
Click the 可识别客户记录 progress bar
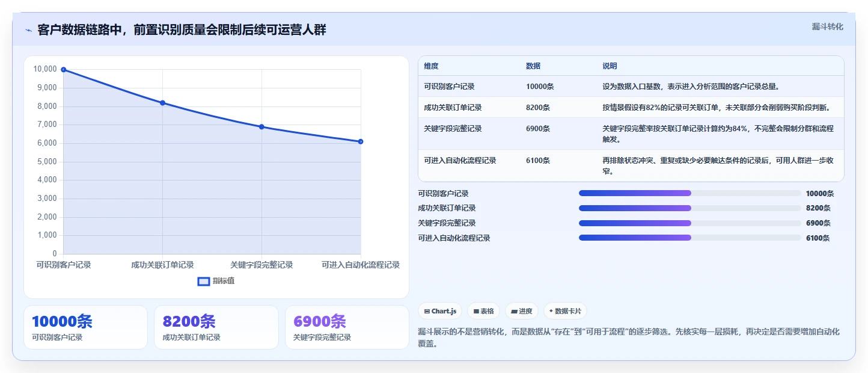(x=690, y=193)
